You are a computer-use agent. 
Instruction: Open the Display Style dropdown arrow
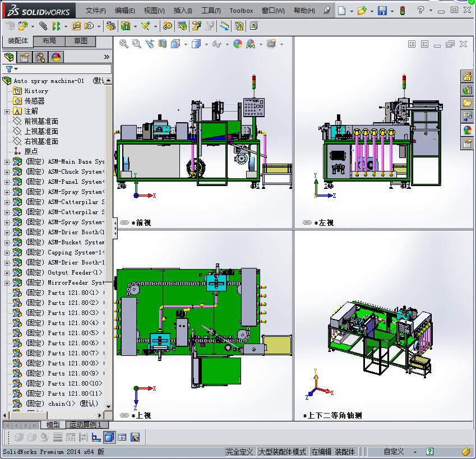(206, 45)
